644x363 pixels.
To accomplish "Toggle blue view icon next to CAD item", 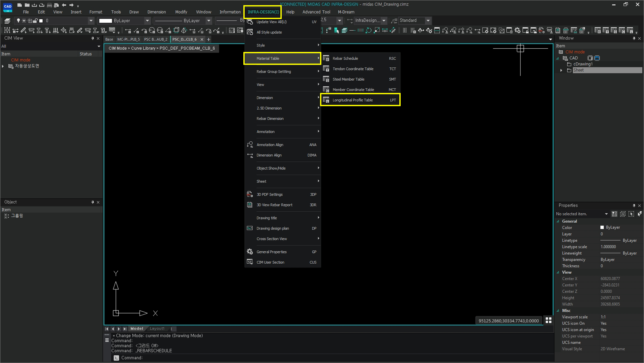I will 597,58.
